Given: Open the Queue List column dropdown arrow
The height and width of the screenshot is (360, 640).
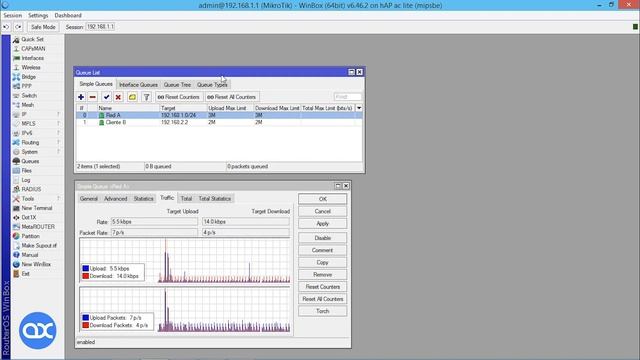Looking at the screenshot, I should pos(359,108).
